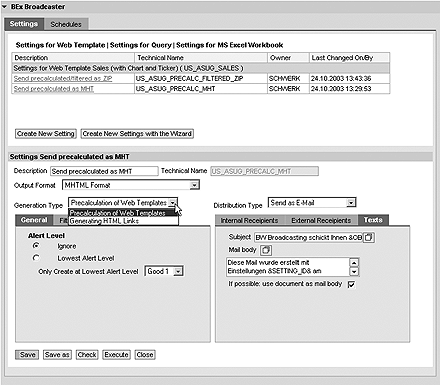Open the Internal Receipients tab
The image size is (440, 385).
click(249, 220)
